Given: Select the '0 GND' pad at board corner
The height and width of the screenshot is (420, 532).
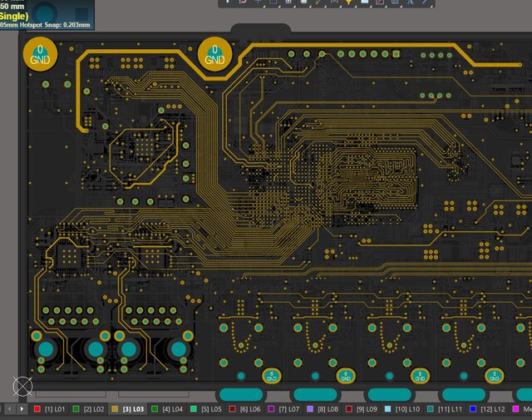Looking at the screenshot, I should point(41,54).
